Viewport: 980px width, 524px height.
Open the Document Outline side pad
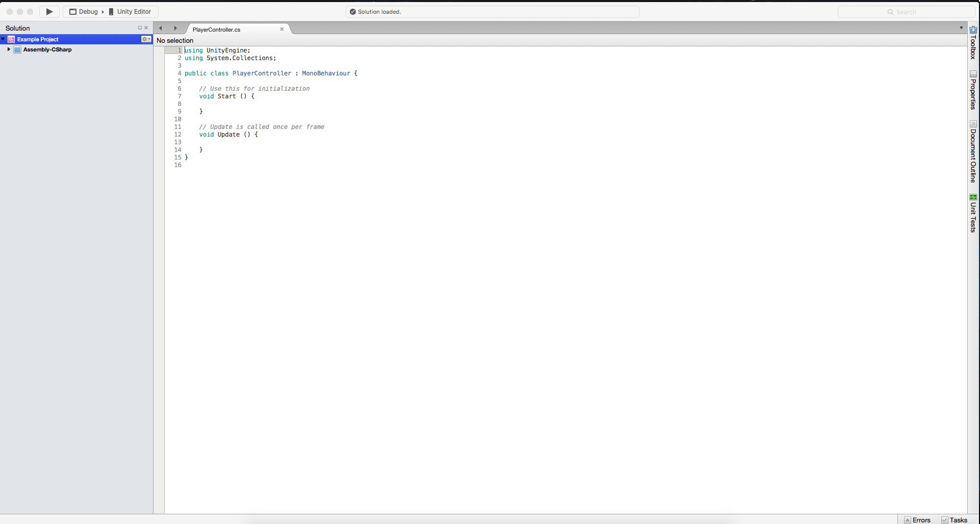(973, 151)
